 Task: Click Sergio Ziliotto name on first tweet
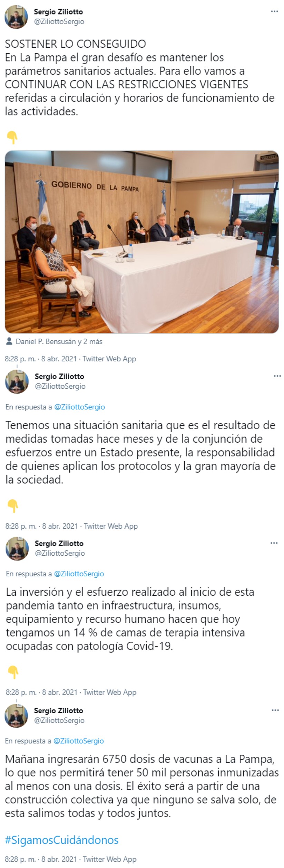click(x=58, y=12)
